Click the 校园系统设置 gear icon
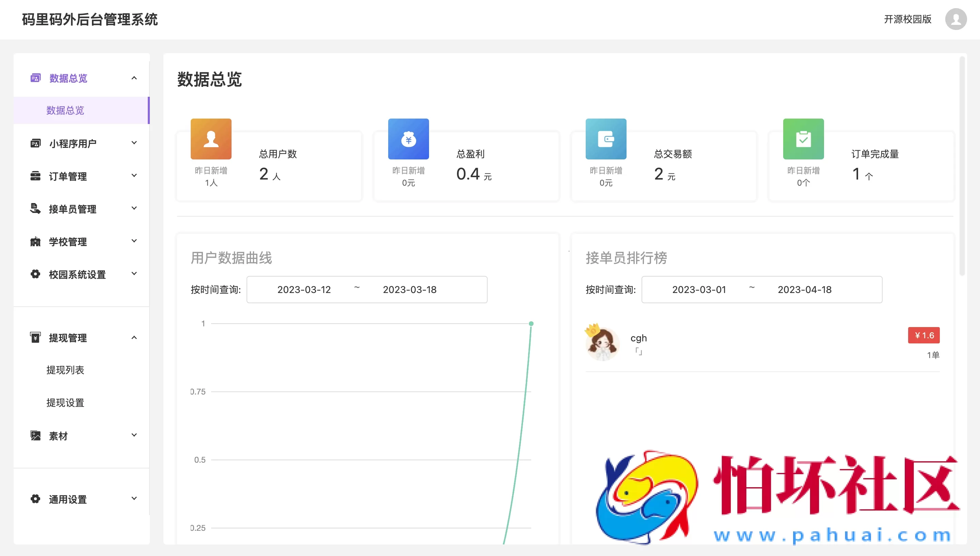The width and height of the screenshot is (980, 556). pos(35,274)
